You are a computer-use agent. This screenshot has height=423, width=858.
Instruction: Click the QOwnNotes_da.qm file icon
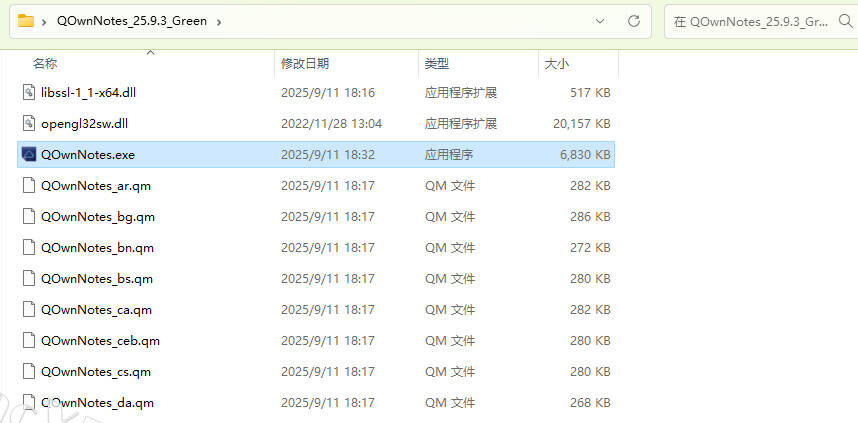click(28, 403)
